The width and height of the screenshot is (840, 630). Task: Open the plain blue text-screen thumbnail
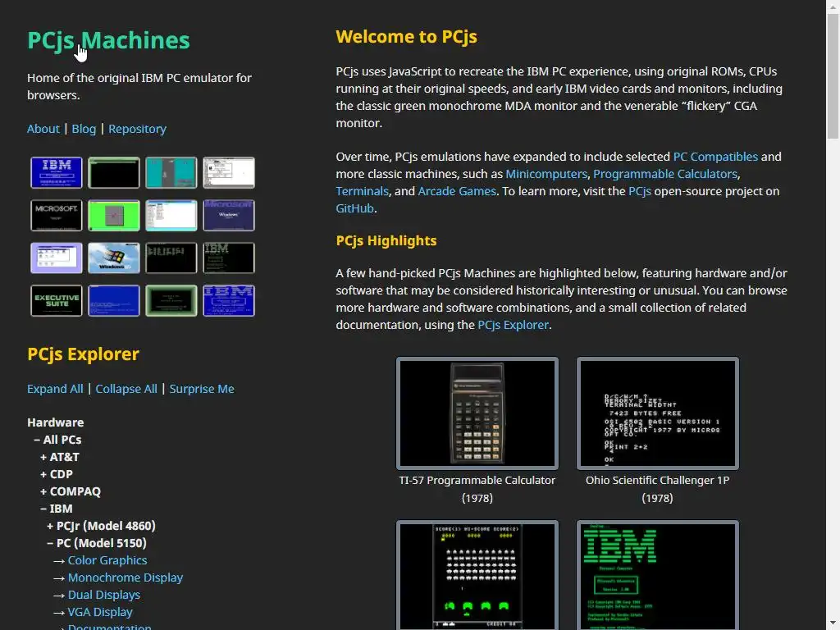113,300
